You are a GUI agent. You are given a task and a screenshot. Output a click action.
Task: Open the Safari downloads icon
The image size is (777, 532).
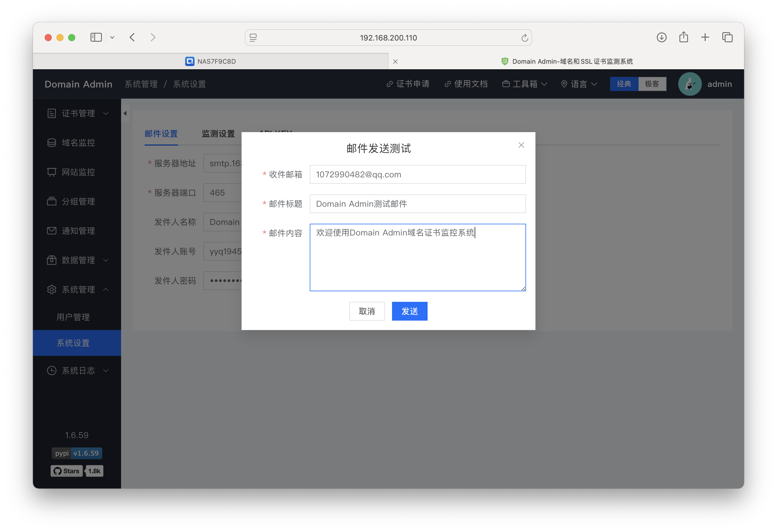tap(661, 37)
